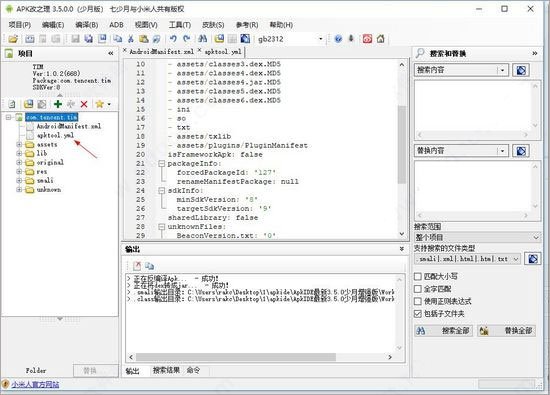550x395 pixels.
Task: Clear output with the red X page icon
Action: tap(137, 266)
